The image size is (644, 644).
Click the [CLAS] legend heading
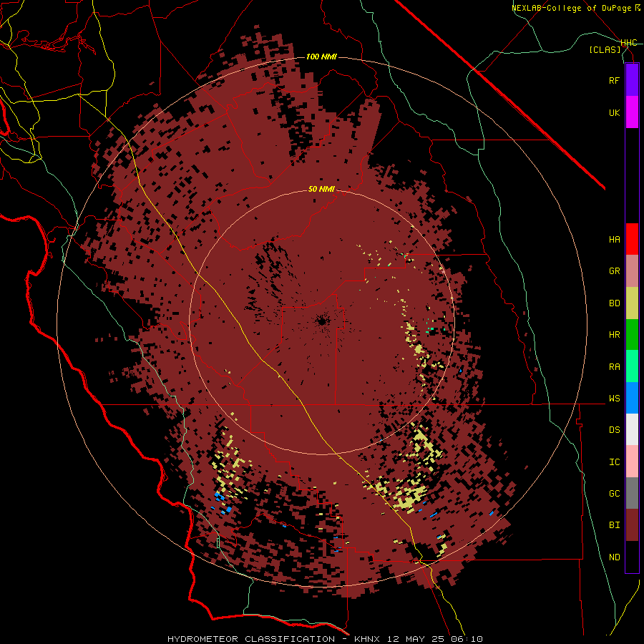(605, 49)
